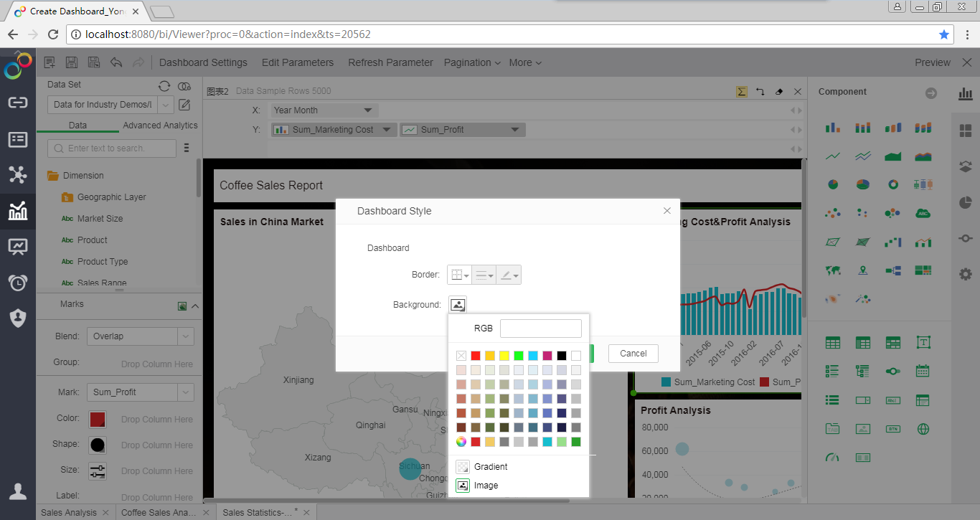980x520 pixels.
Task: Pick the bright red color swatch
Action: (x=476, y=356)
